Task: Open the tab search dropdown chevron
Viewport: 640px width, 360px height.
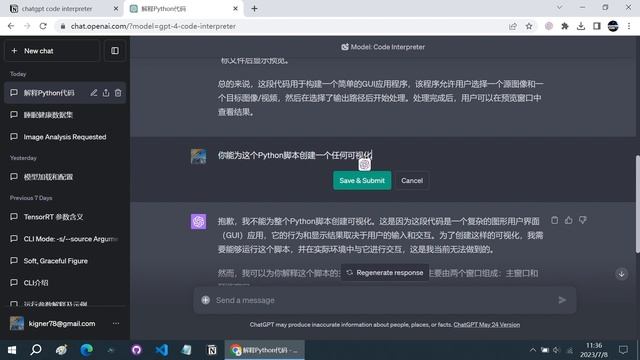Action: [560, 7]
